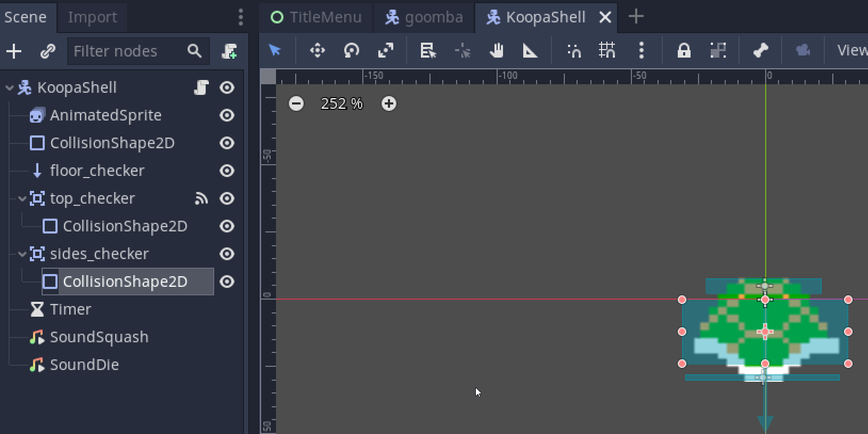Toggle grid snapping icon
Screen dimensions: 868x434
[x=607, y=51]
